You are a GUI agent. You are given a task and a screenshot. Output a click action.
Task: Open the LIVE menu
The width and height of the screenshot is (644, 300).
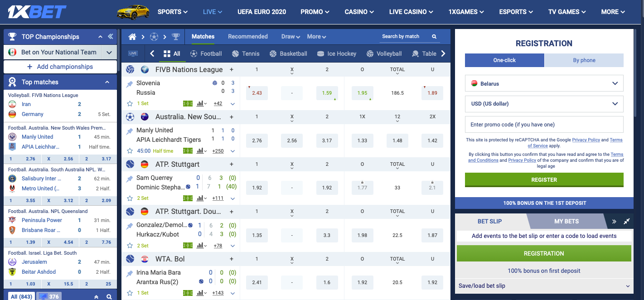coord(213,12)
